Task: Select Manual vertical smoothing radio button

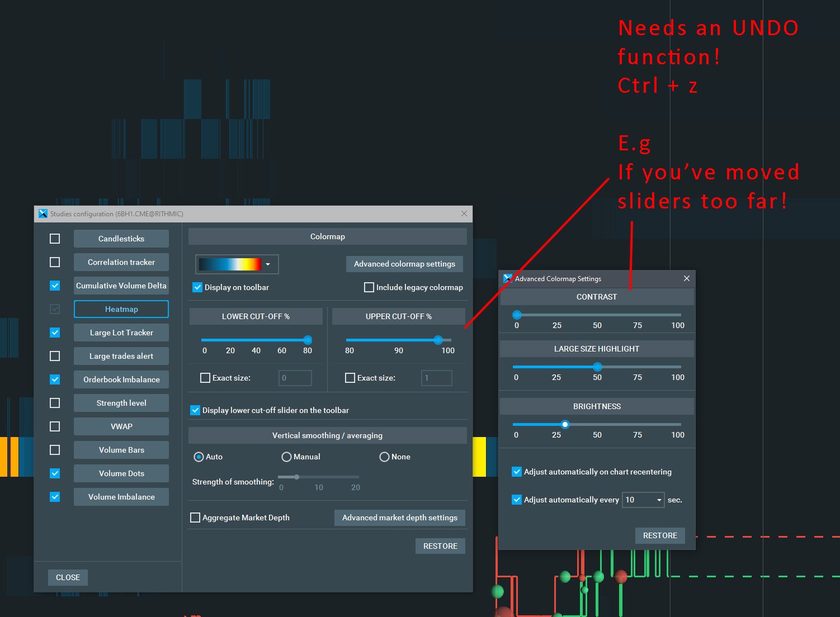Action: click(x=286, y=457)
